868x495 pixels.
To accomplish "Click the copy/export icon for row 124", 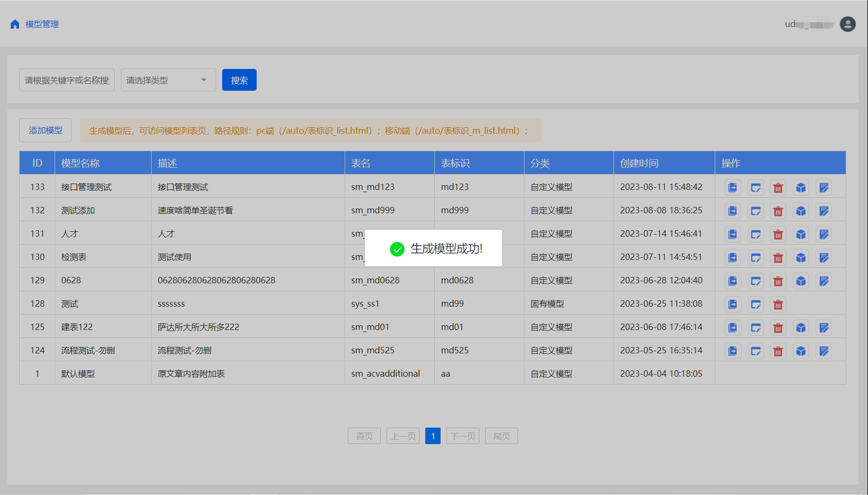I will pos(732,351).
